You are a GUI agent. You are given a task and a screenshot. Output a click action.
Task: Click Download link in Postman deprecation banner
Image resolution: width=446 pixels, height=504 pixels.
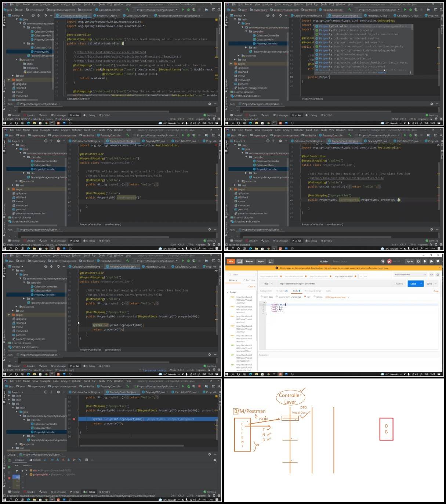pos(315,268)
